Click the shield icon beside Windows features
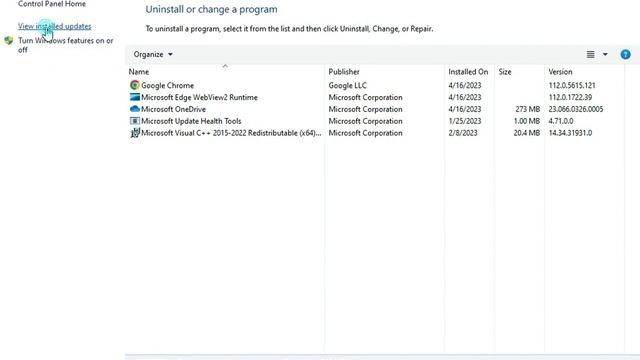Image resolution: width=640 pixels, height=360 pixels. tap(9, 40)
